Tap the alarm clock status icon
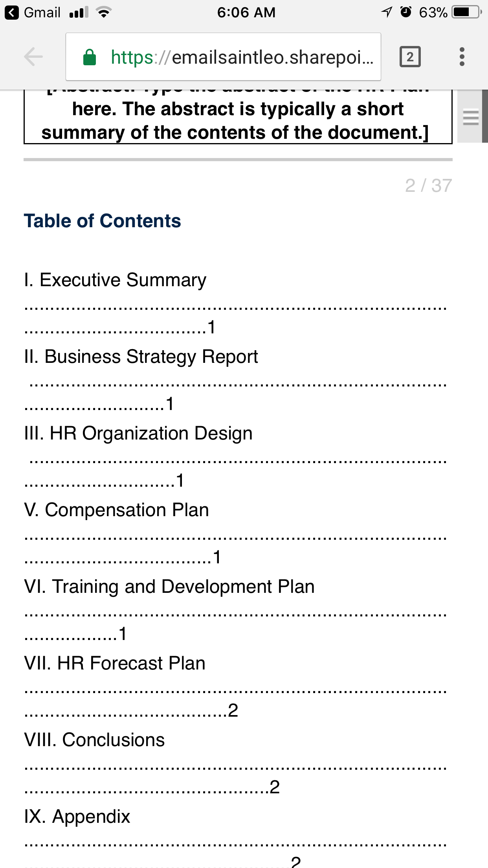 [406, 12]
